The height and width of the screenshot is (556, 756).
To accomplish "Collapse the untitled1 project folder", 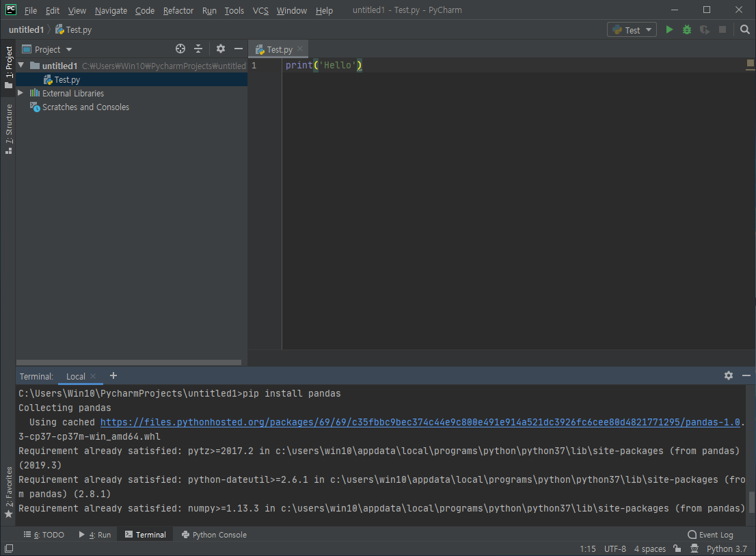I will pyautogui.click(x=21, y=65).
